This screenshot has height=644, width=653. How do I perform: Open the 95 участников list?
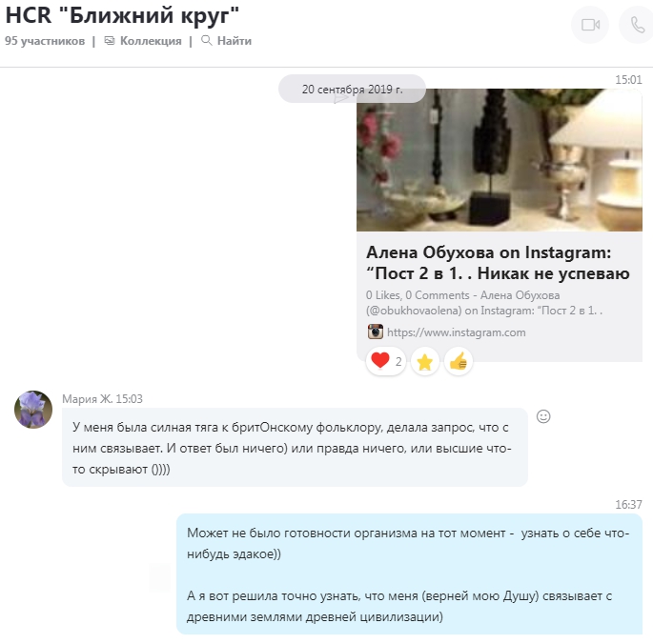(x=45, y=41)
